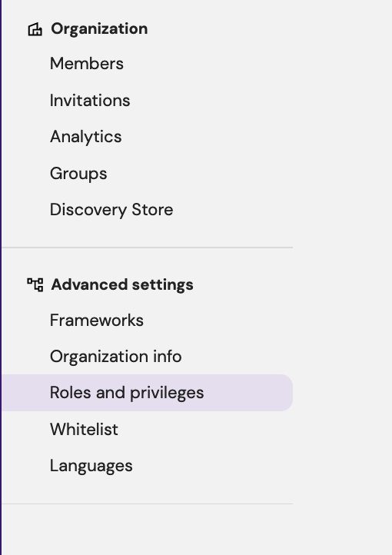Click the blank area right of the sidebar
The width and height of the screenshot is (392, 555).
point(343,277)
